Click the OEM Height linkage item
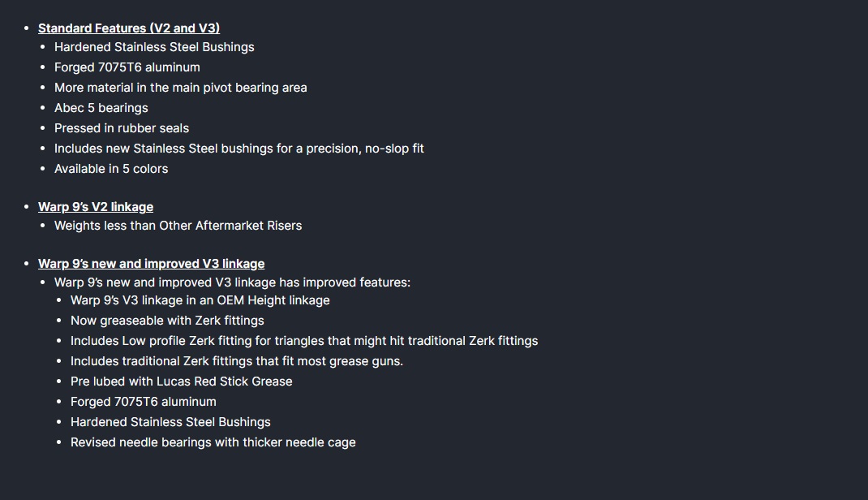 200,300
